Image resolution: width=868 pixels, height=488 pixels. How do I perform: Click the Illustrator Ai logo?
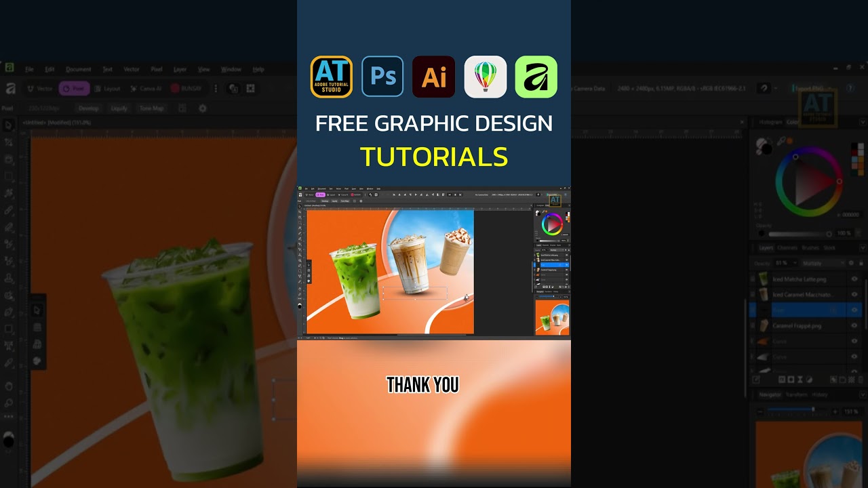[x=434, y=77]
